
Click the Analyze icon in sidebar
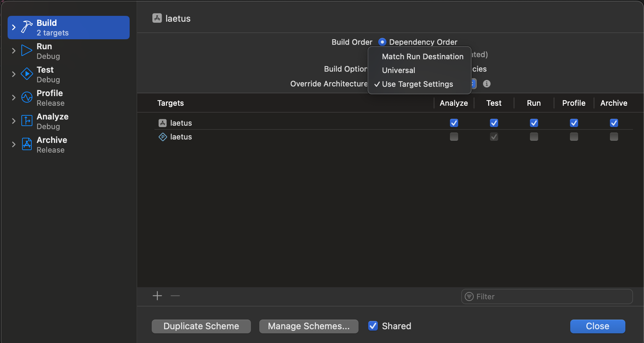(x=27, y=121)
